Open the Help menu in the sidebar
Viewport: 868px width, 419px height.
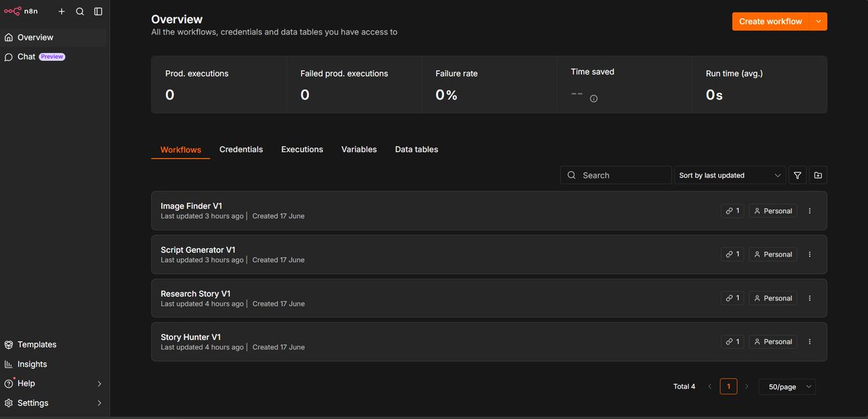54,384
